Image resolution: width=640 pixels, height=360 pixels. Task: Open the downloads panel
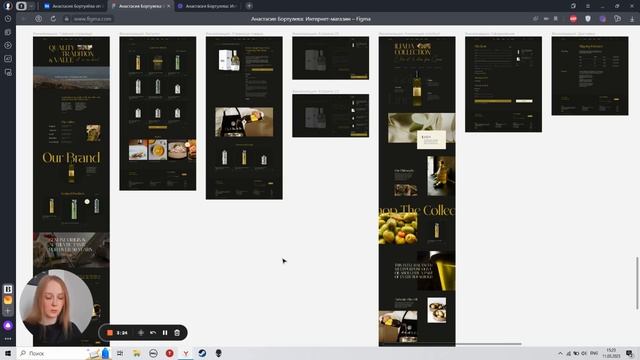coord(632,19)
